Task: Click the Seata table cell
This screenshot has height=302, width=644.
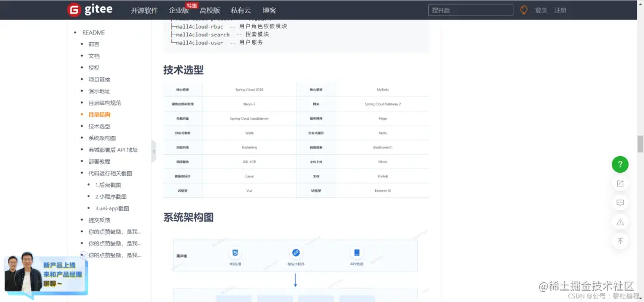Action: pyautogui.click(x=249, y=133)
